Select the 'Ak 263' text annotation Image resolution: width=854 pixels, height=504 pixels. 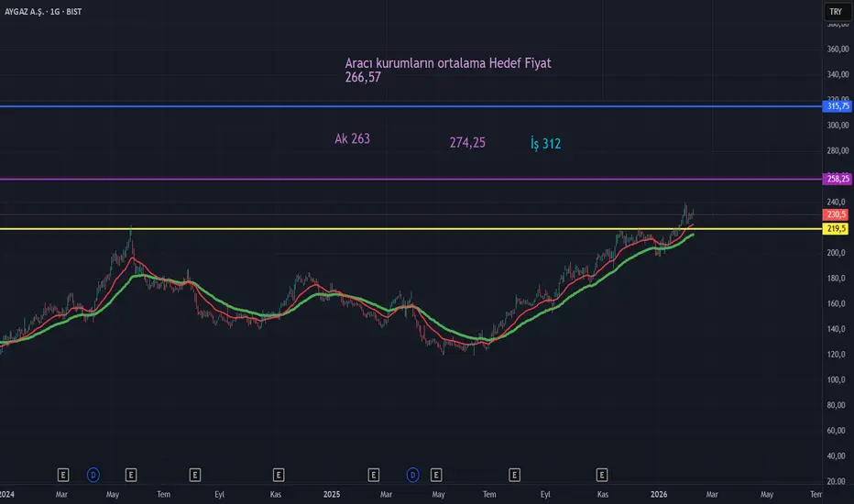(x=352, y=139)
